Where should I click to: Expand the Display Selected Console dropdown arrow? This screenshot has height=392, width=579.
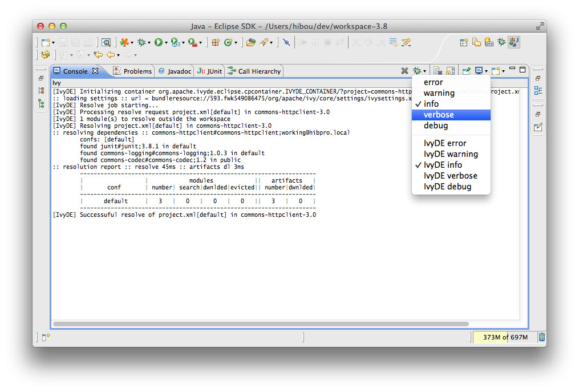(x=486, y=71)
